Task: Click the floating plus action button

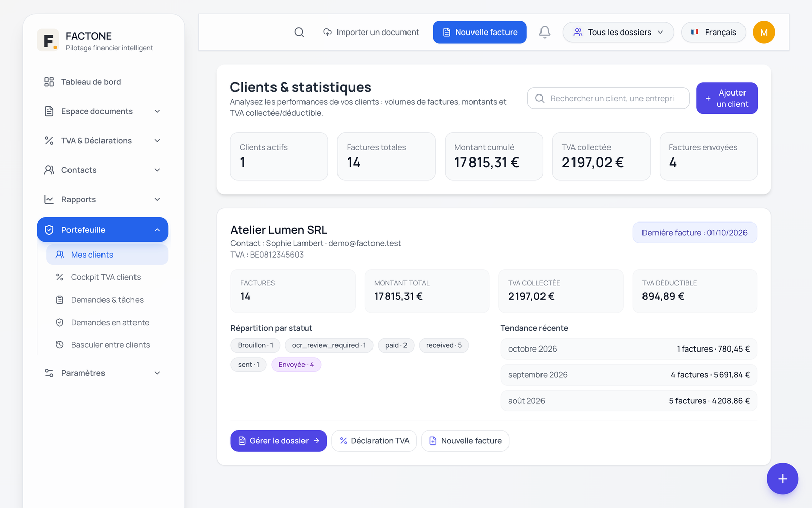Action: (x=782, y=479)
